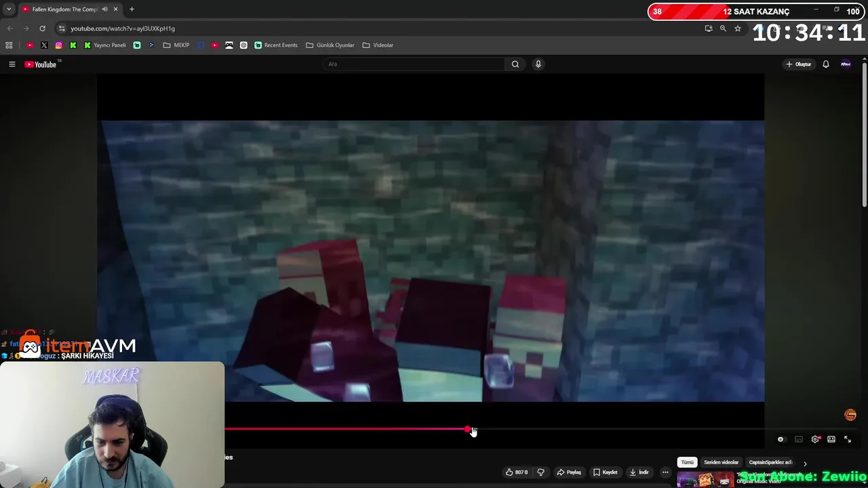Open the ChatGPT bookmark icon
868x488 pixels.
(x=243, y=45)
